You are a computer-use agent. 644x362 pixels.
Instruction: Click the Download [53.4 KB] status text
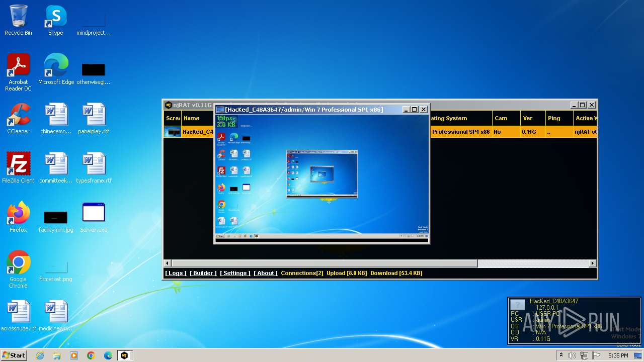coord(396,273)
